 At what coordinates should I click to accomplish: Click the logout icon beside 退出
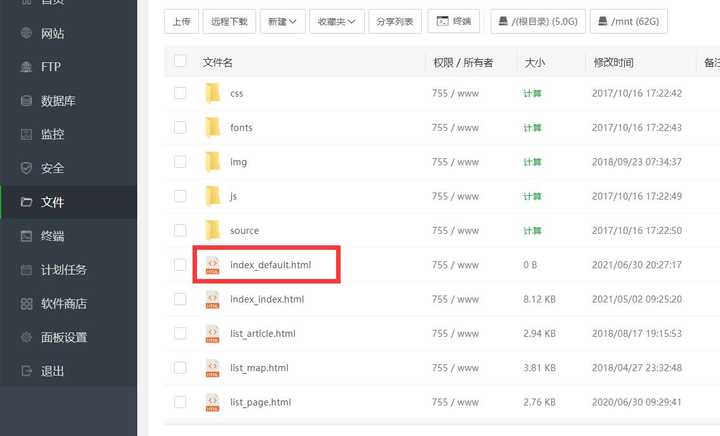pos(27,371)
